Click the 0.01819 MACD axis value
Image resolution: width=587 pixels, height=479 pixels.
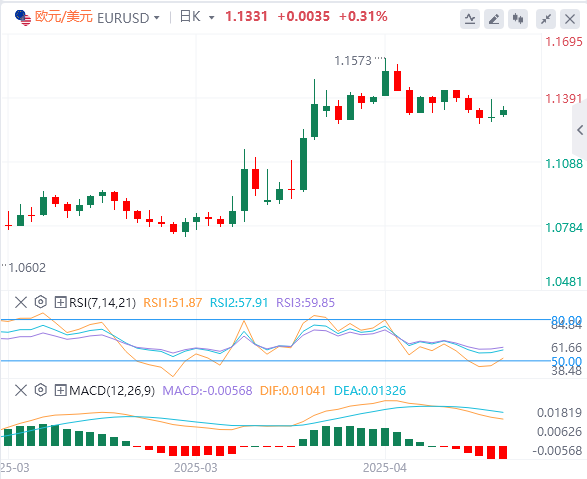(559, 413)
